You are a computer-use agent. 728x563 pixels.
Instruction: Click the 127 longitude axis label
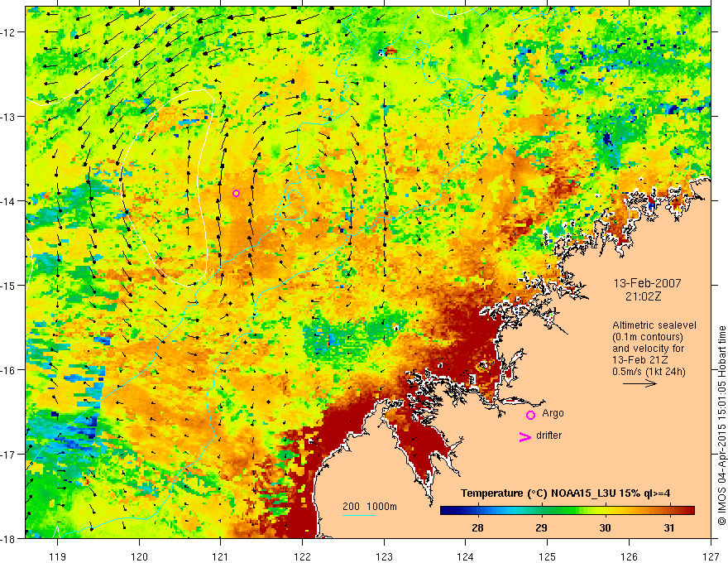(x=711, y=556)
